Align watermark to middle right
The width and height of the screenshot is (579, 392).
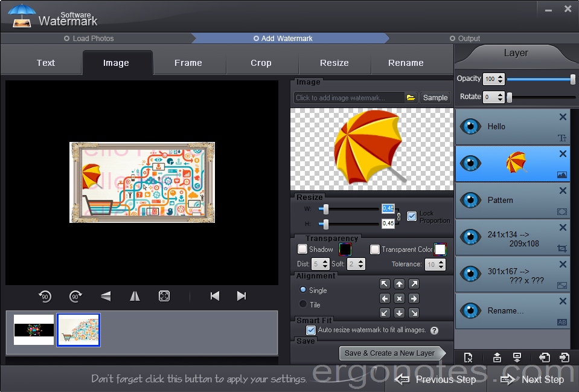pyautogui.click(x=414, y=298)
